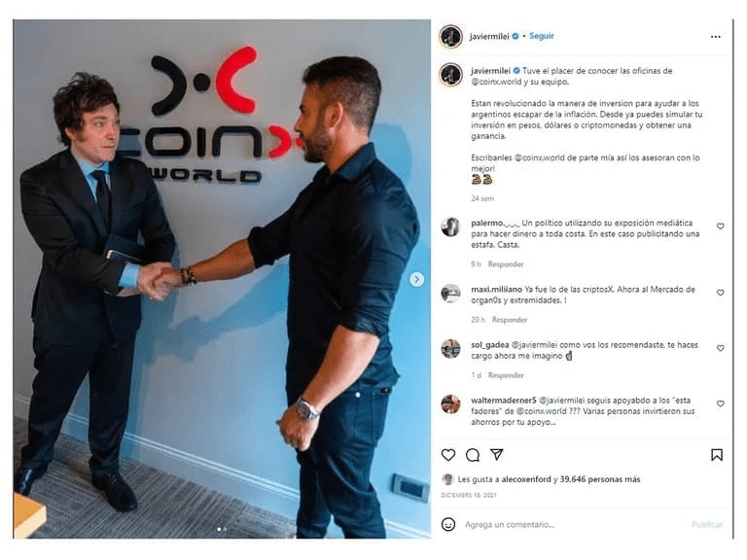747x560 pixels.
Task: Like sol_gadea's comment heart
Action: [x=721, y=348]
